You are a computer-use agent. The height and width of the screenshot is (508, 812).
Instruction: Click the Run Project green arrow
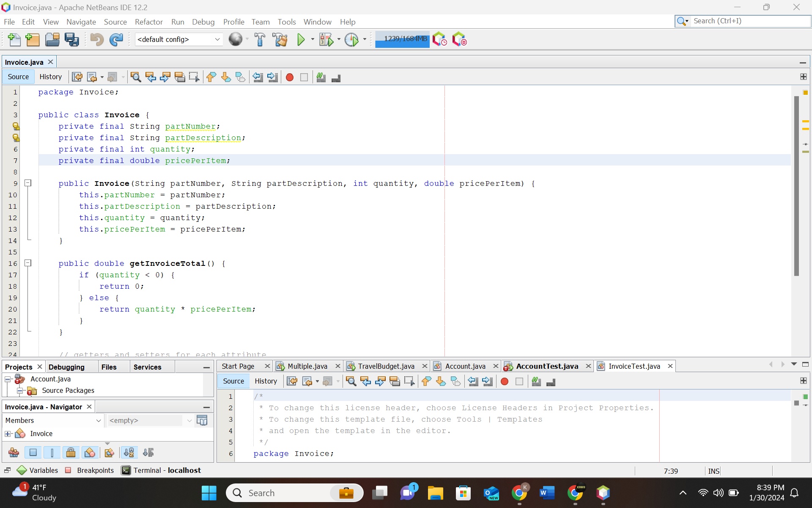click(x=301, y=40)
